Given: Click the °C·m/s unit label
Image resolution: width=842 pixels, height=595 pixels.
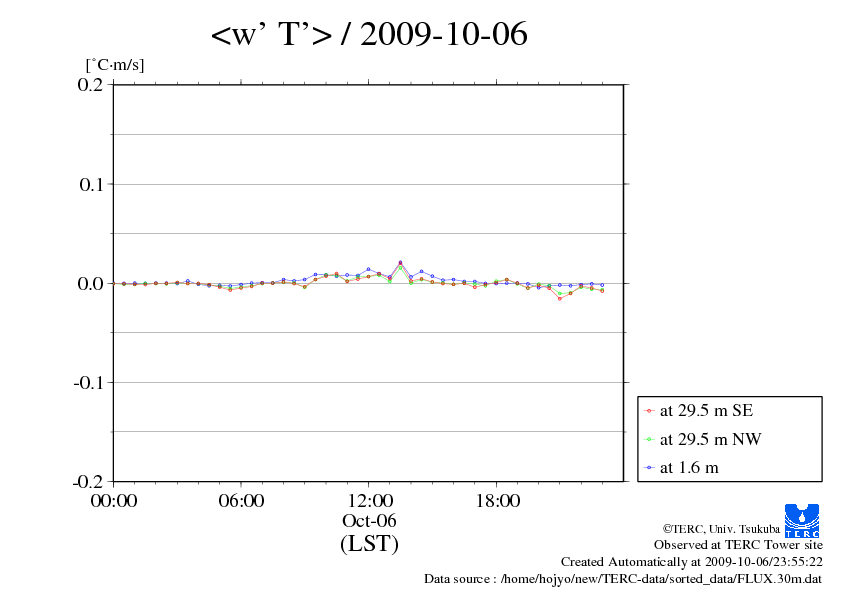Looking at the screenshot, I should coord(115,65).
